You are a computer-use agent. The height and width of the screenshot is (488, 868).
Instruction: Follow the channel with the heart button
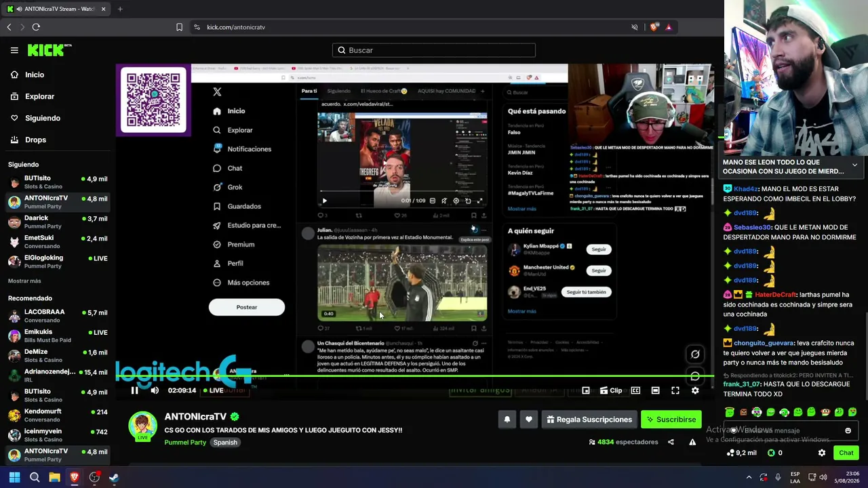tap(528, 420)
